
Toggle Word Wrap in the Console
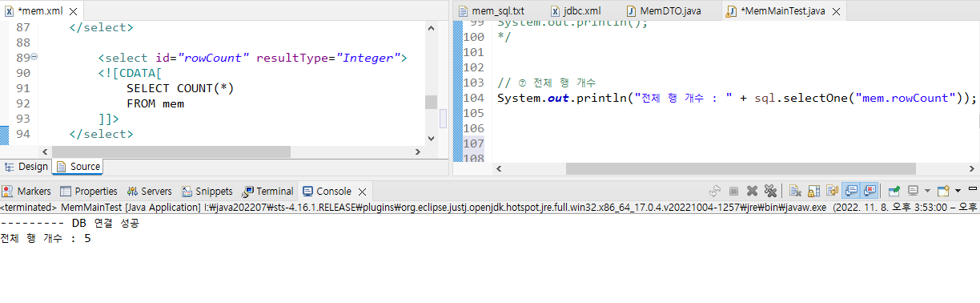(833, 191)
